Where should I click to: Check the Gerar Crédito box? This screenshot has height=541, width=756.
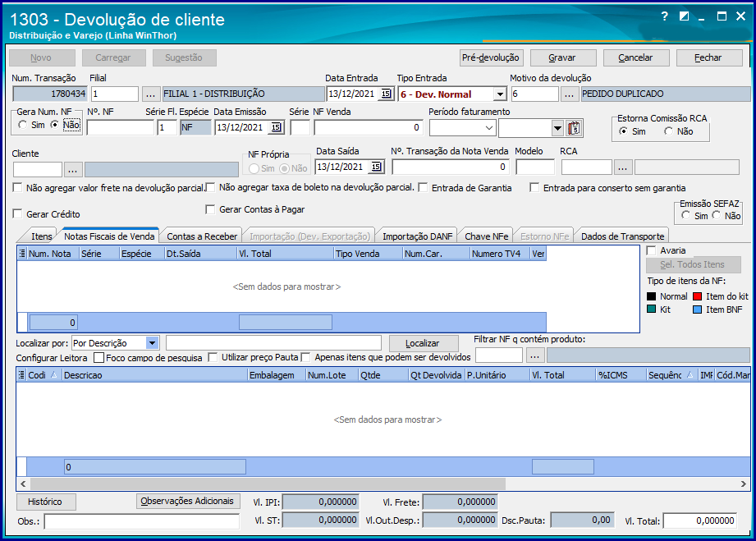[18, 213]
